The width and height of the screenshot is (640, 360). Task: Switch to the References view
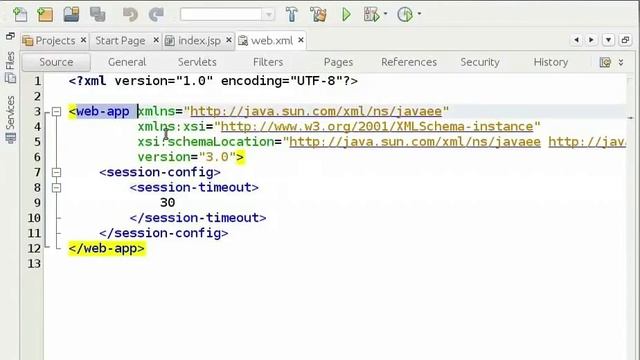point(409,62)
